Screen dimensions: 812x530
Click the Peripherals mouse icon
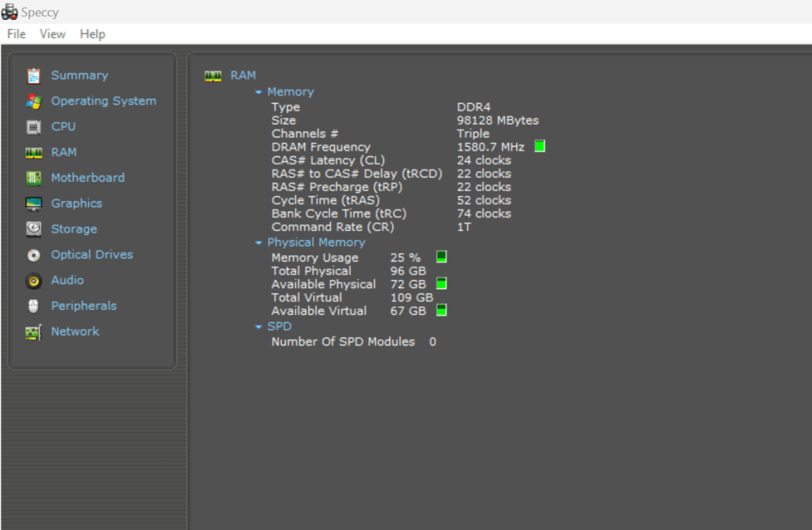tap(33, 306)
